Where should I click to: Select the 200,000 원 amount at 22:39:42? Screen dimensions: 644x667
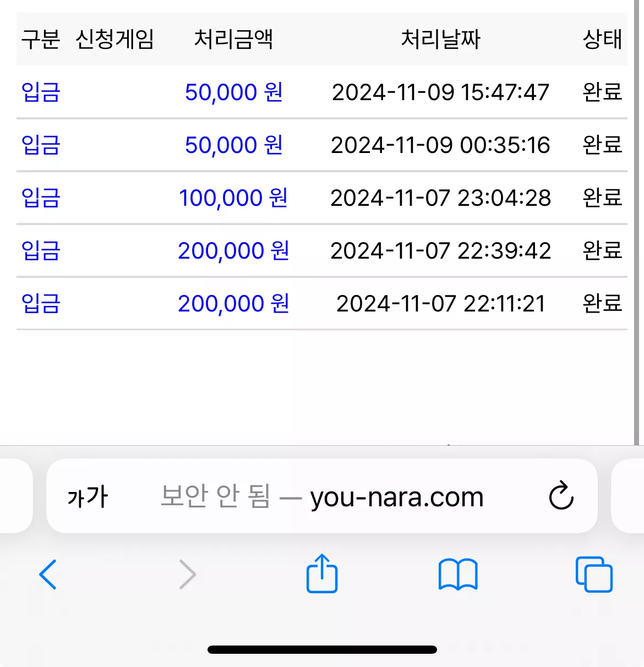[x=233, y=250]
